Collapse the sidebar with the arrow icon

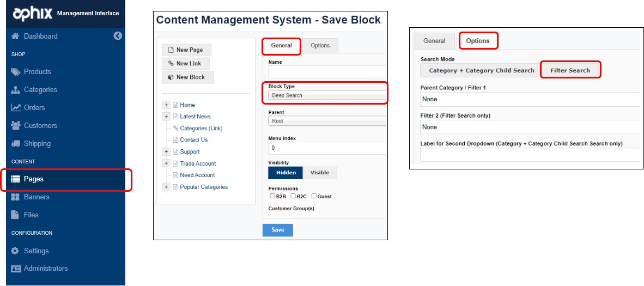tap(118, 36)
